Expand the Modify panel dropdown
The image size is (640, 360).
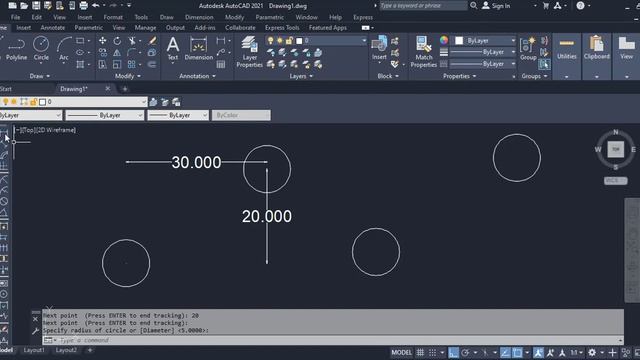pos(127,76)
